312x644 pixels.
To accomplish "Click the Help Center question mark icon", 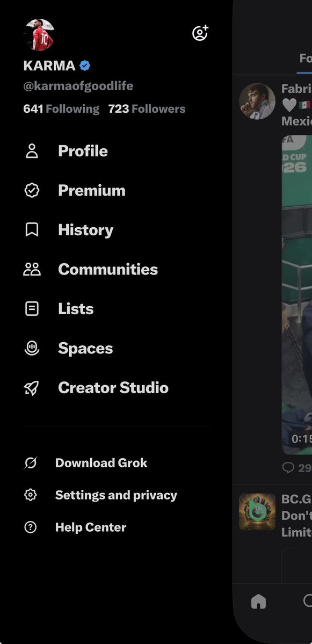I will coord(31,527).
